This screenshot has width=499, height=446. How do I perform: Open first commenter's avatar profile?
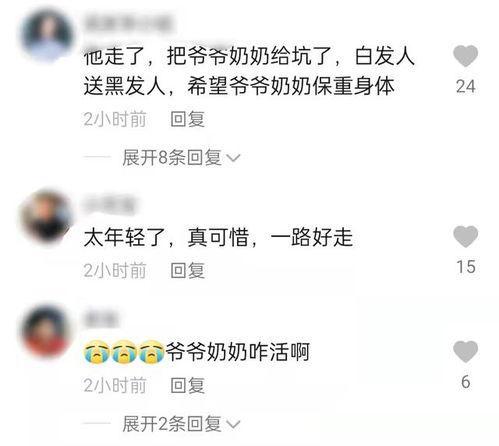(x=47, y=36)
